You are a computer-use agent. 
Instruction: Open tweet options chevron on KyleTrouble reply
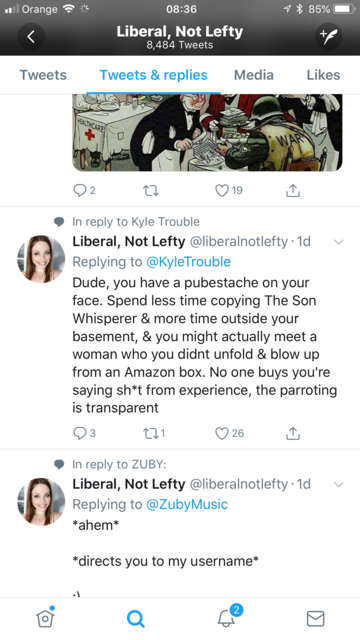coord(338,242)
